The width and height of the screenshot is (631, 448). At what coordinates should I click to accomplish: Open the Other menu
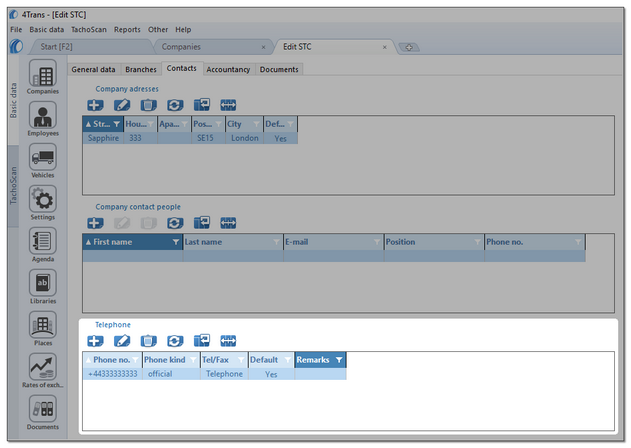158,29
